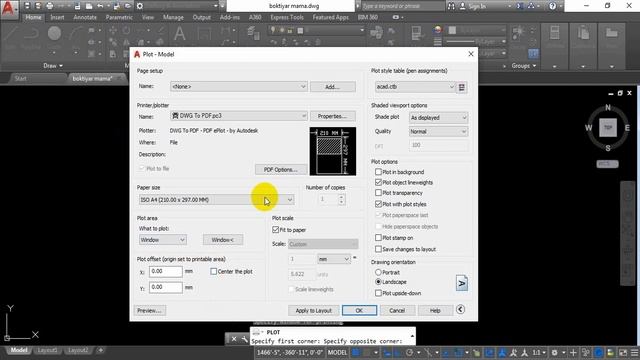Image resolution: width=640 pixels, height=360 pixels.
Task: Click the Plot printer icon in quick access toolbar
Action: click(x=50, y=6)
